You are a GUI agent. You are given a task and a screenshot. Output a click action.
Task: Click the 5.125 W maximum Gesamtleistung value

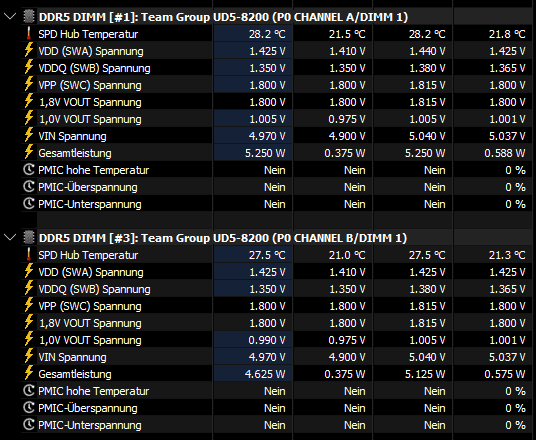425,374
